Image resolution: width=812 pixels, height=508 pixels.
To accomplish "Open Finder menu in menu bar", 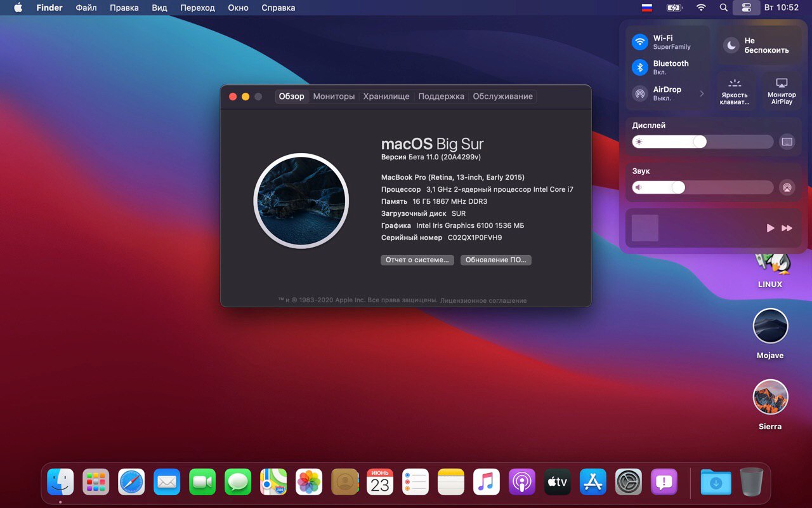I will pos(49,8).
